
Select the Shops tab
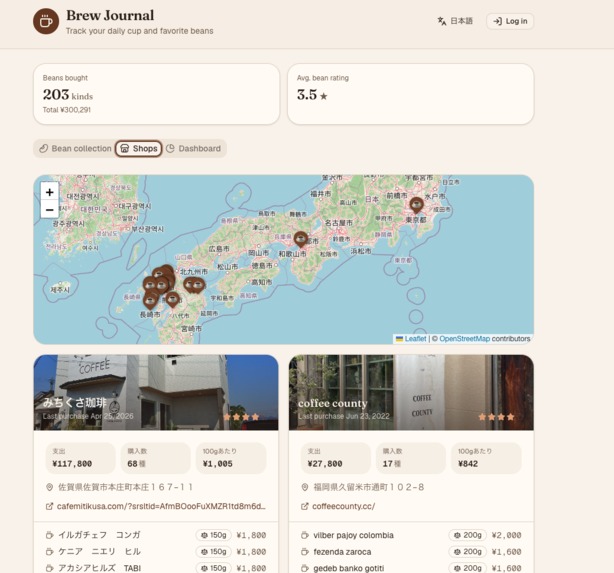139,148
